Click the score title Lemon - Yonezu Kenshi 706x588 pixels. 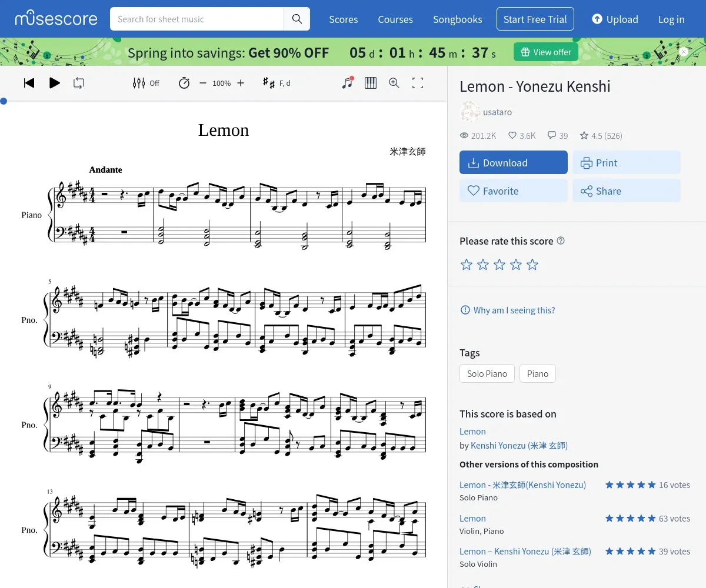click(x=535, y=86)
